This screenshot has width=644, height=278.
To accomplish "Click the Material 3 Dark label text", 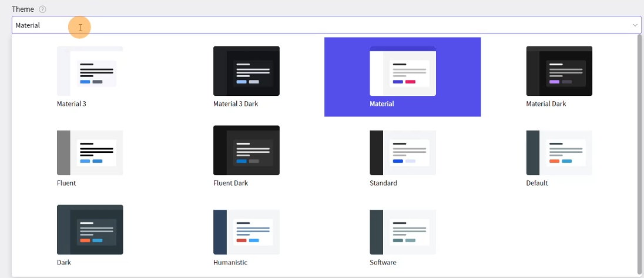I will [236, 104].
